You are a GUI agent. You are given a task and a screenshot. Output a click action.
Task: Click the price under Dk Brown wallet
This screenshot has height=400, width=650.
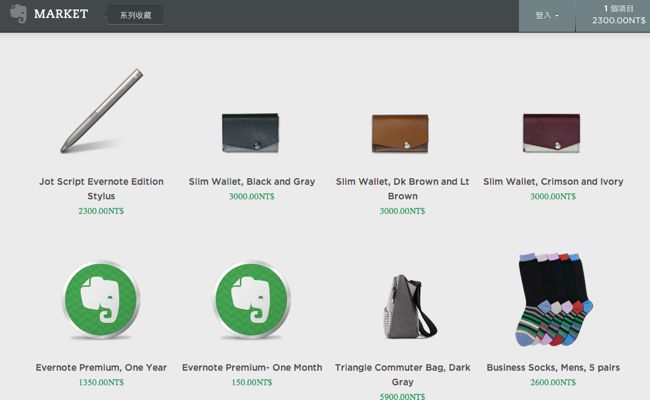[403, 211]
